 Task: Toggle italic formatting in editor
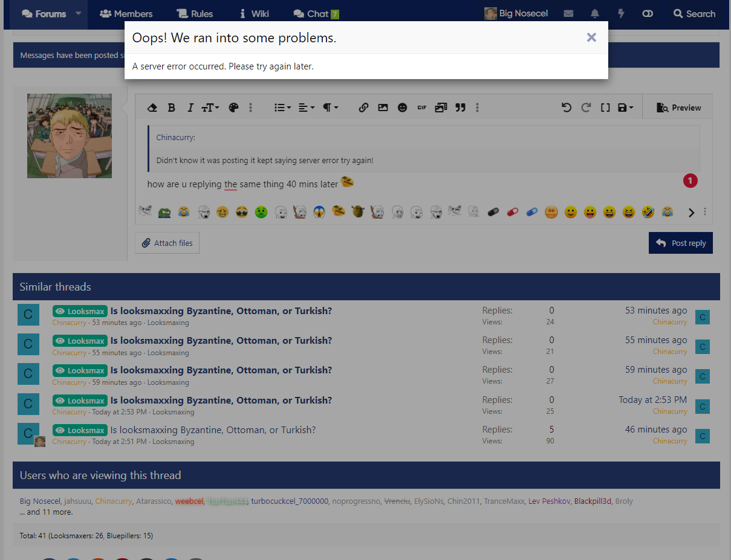[x=190, y=108]
